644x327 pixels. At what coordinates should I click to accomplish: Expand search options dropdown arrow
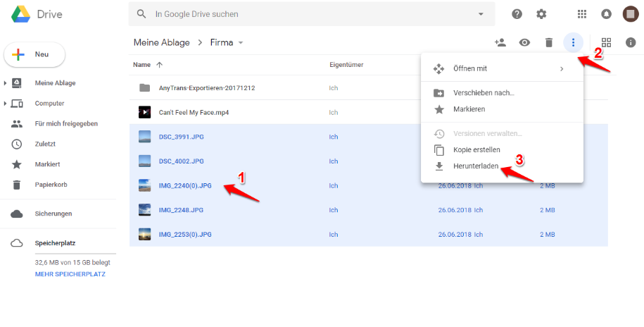point(481,14)
